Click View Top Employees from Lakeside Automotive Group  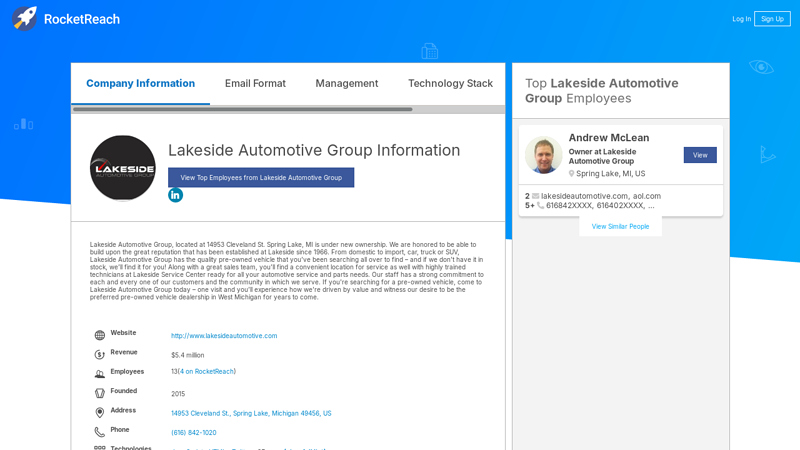pos(261,178)
